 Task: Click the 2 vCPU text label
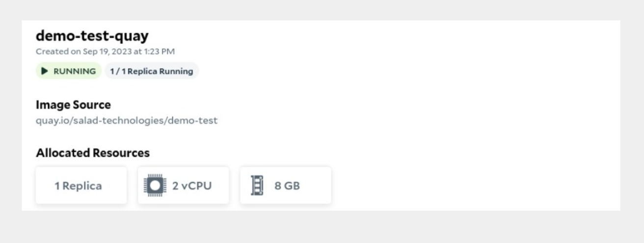click(192, 186)
